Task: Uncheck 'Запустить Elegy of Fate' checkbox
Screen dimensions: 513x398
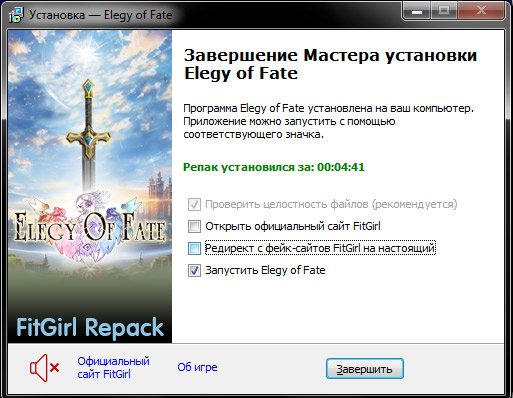Action: [194, 270]
